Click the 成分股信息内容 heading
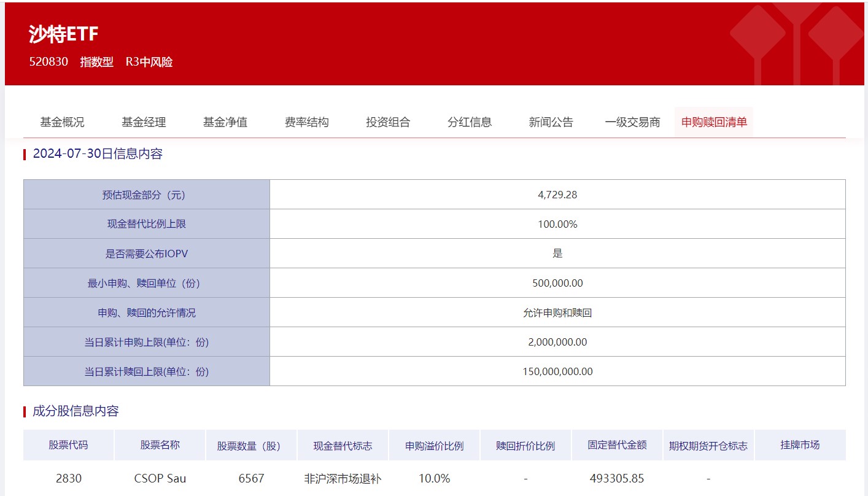Screen dimensions: 868x496 point(76,411)
